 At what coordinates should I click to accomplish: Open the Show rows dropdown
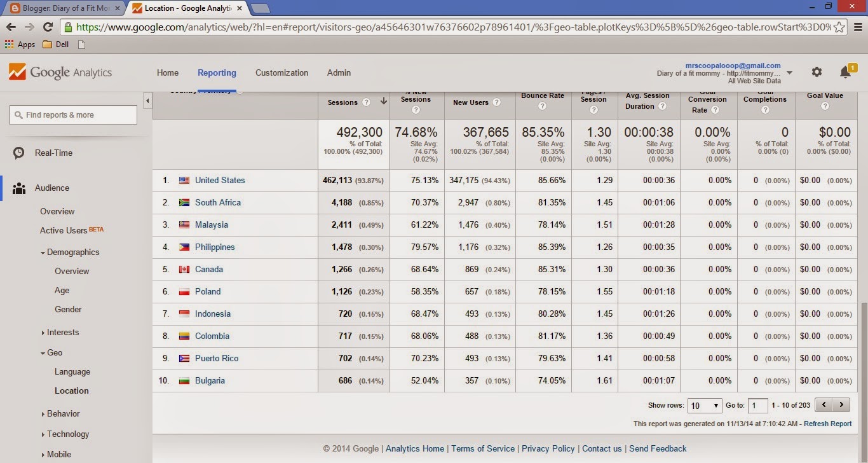[x=705, y=406]
